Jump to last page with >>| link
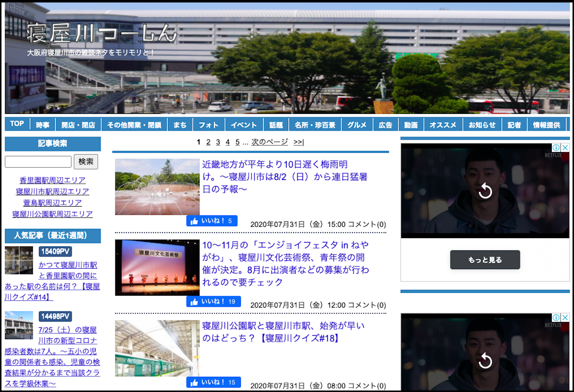 click(298, 142)
